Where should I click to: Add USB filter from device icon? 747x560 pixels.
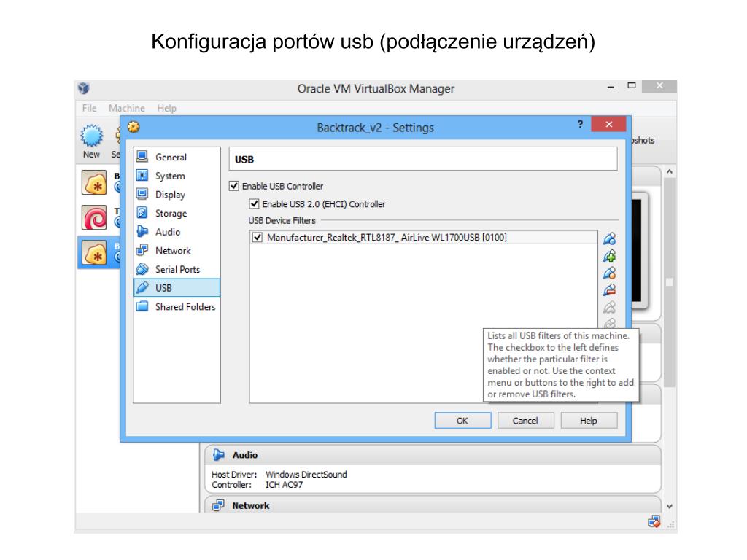609,256
